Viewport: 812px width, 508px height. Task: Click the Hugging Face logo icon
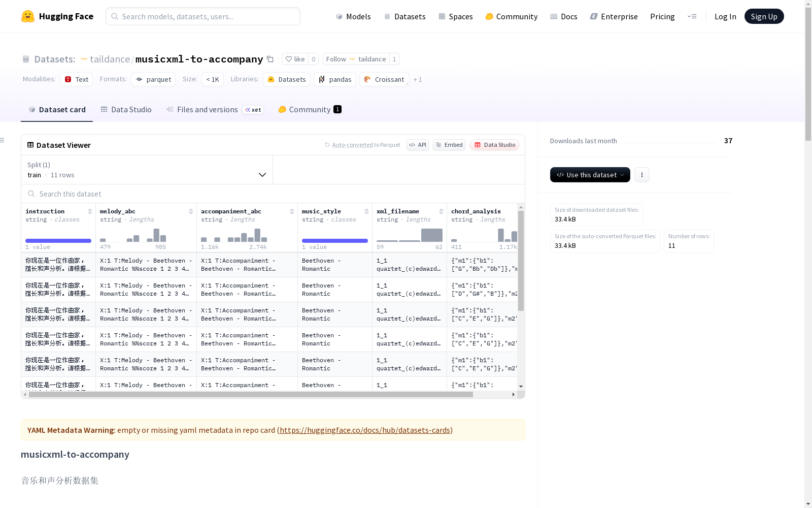pyautogui.click(x=28, y=16)
